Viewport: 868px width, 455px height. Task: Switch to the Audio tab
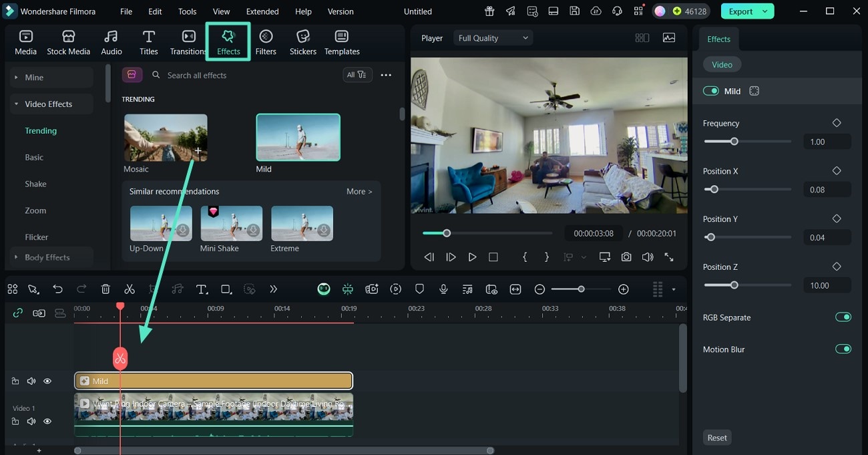click(112, 42)
